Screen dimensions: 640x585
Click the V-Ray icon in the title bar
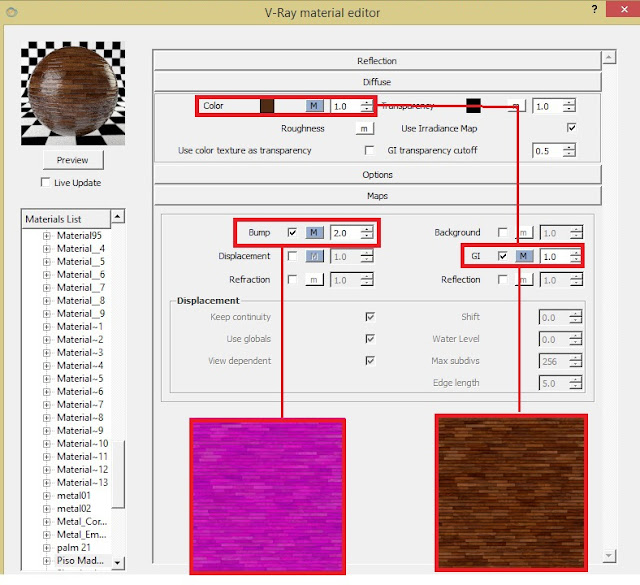pos(12,12)
